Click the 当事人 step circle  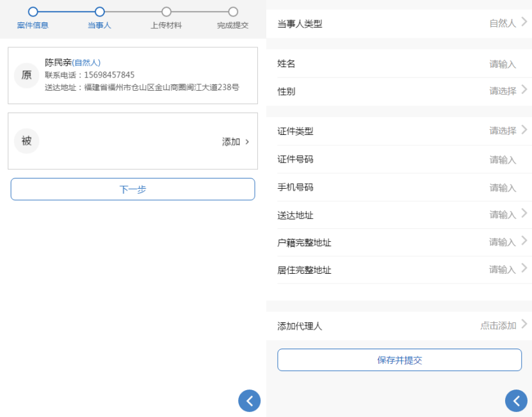(x=99, y=12)
